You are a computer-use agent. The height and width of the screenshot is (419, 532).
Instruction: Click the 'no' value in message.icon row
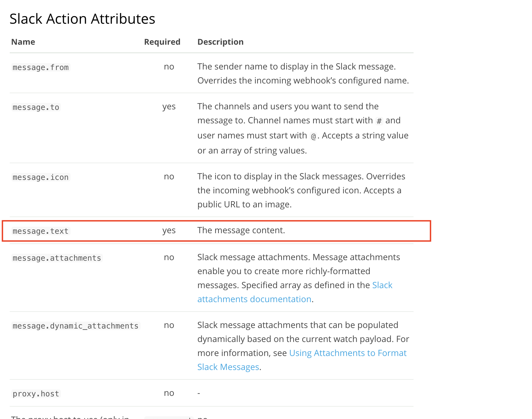(169, 176)
